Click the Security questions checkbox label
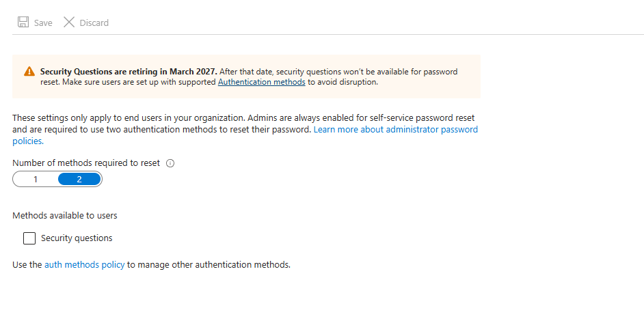The image size is (644, 336). (77, 238)
